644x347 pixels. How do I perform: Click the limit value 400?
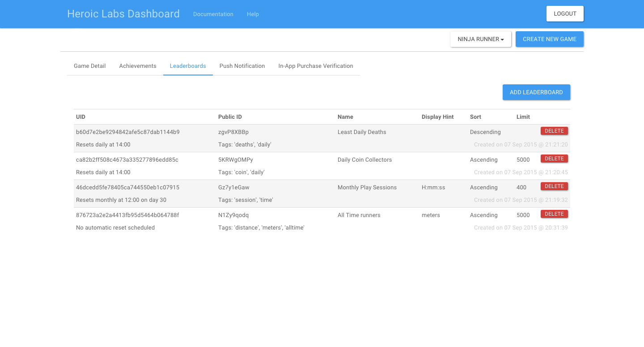pyautogui.click(x=521, y=188)
